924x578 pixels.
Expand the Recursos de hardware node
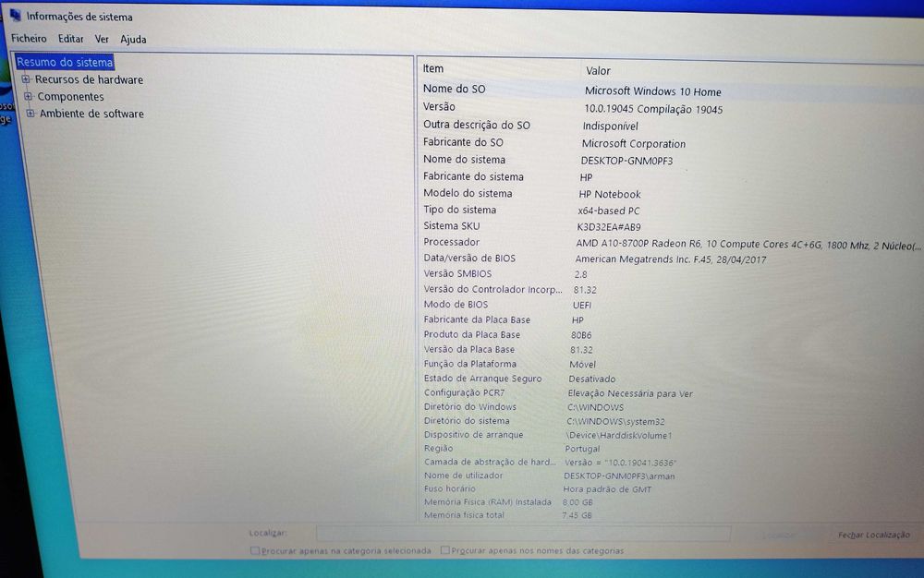pos(25,78)
